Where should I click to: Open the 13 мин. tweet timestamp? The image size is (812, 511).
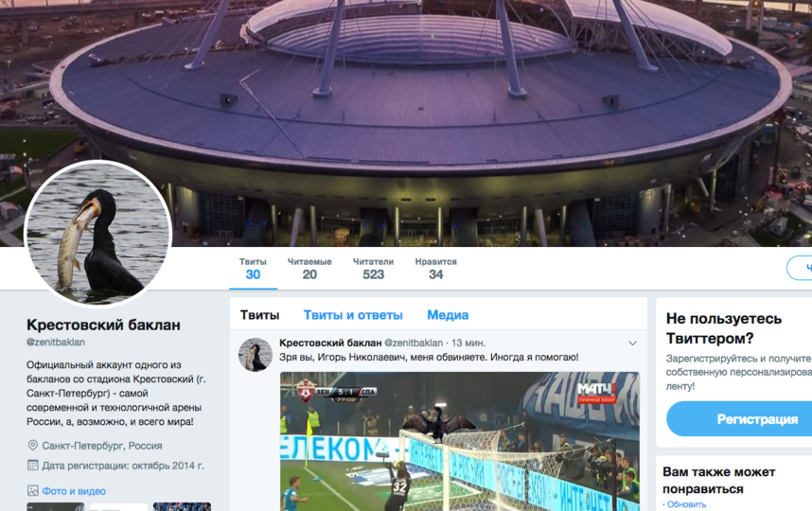(468, 343)
